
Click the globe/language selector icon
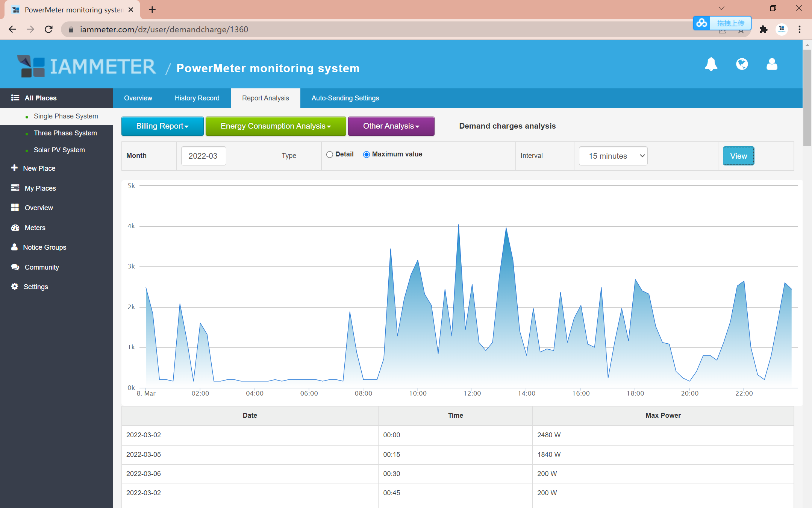click(742, 64)
